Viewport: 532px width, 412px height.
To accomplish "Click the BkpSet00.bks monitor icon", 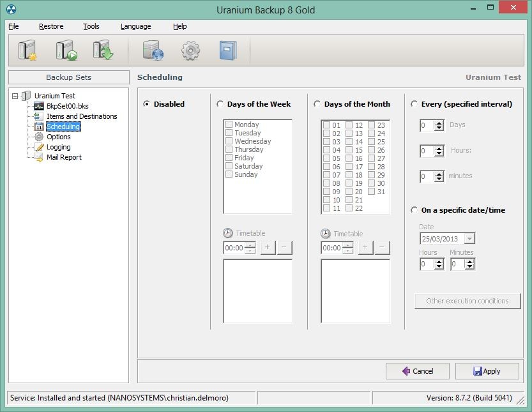I will coord(39,106).
